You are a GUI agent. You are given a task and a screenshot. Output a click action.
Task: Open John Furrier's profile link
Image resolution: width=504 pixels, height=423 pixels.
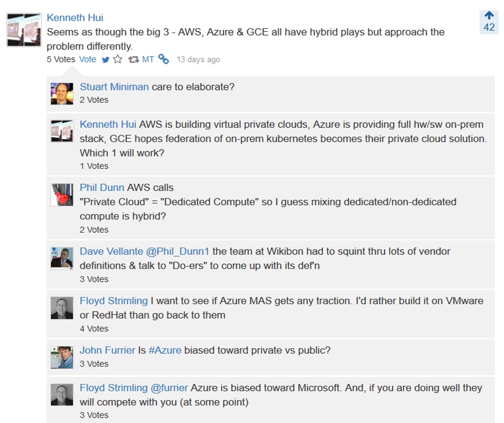(x=107, y=350)
